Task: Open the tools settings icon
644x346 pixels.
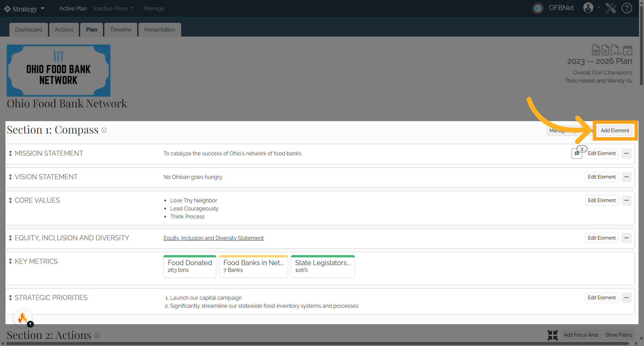Action: [611, 8]
